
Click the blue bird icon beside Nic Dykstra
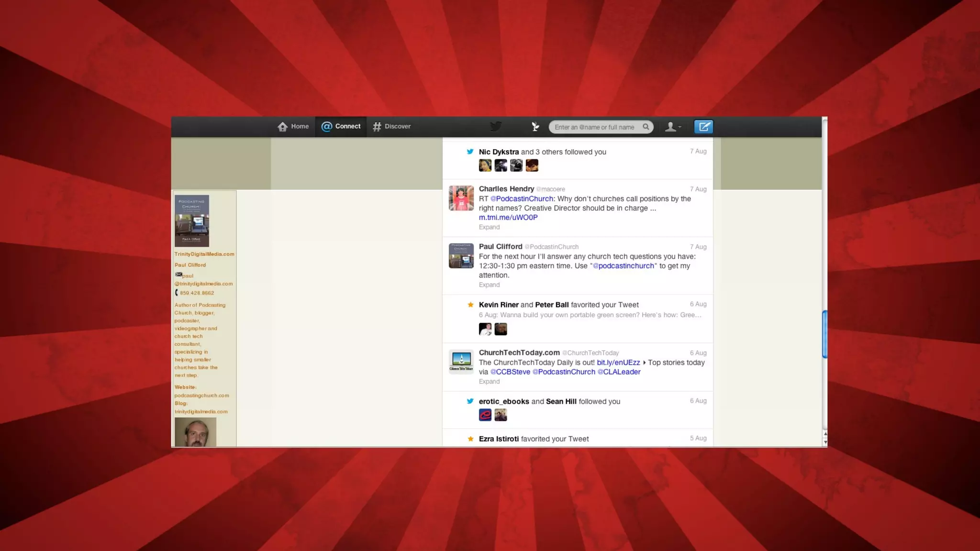coord(470,152)
